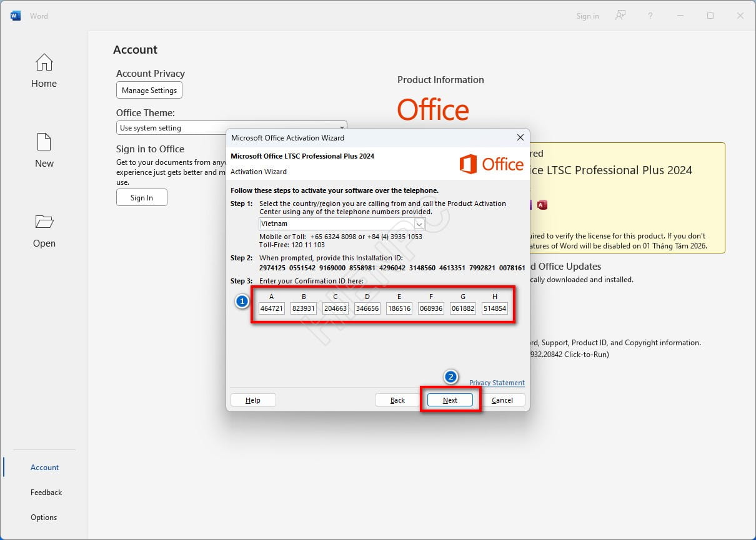Click Confirmation ID field B
The width and height of the screenshot is (756, 540).
coord(304,308)
